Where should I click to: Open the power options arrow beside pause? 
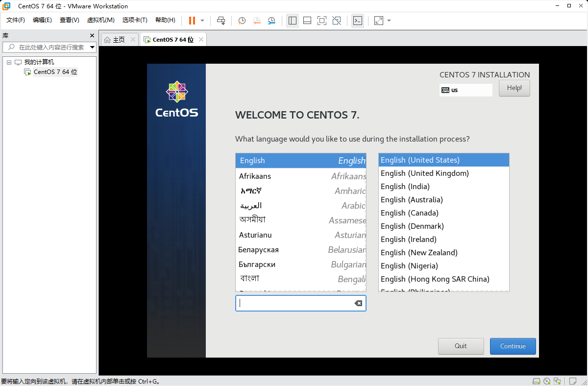coord(202,21)
